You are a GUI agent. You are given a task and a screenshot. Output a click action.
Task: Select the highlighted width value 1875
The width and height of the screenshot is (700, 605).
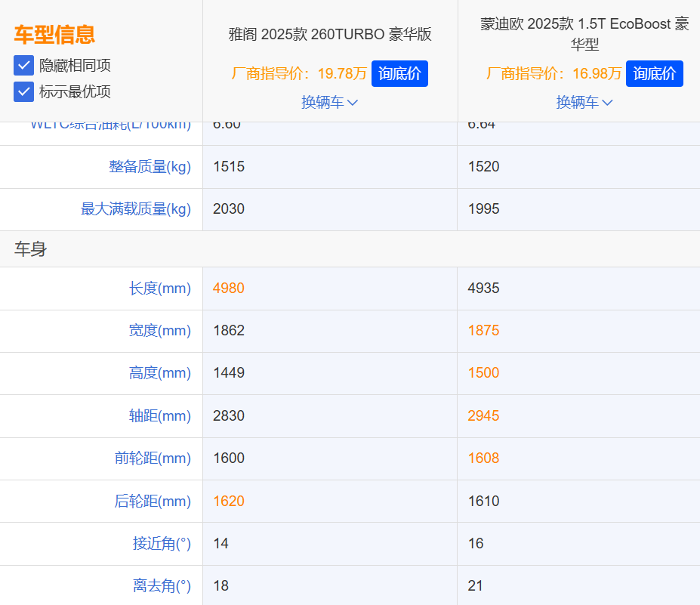(x=483, y=331)
